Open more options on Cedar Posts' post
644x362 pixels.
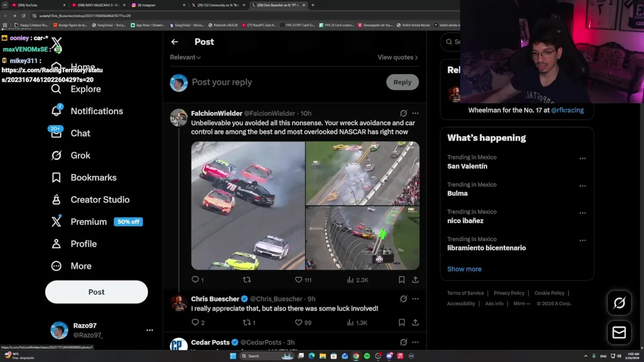415,342
